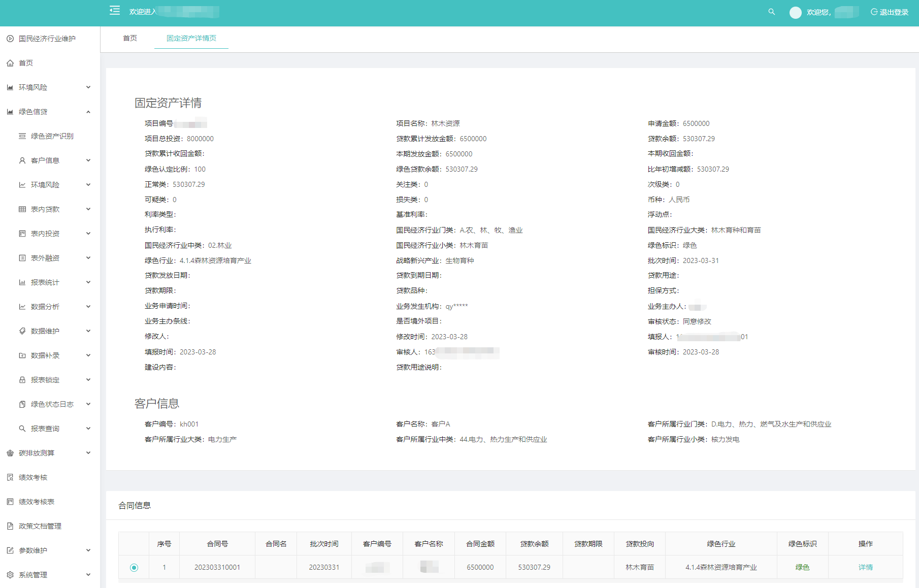Click the 表外融资 icon
This screenshot has height=588, width=919.
pyautogui.click(x=22, y=258)
